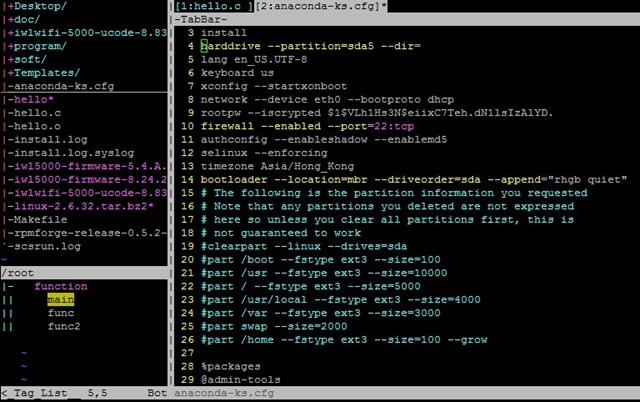Click '#part /var' line 24

pos(320,313)
